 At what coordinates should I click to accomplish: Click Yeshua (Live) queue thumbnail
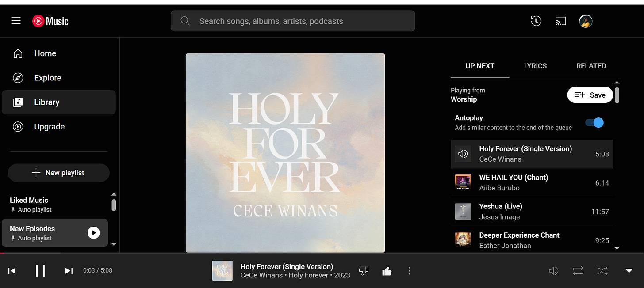[x=463, y=212]
